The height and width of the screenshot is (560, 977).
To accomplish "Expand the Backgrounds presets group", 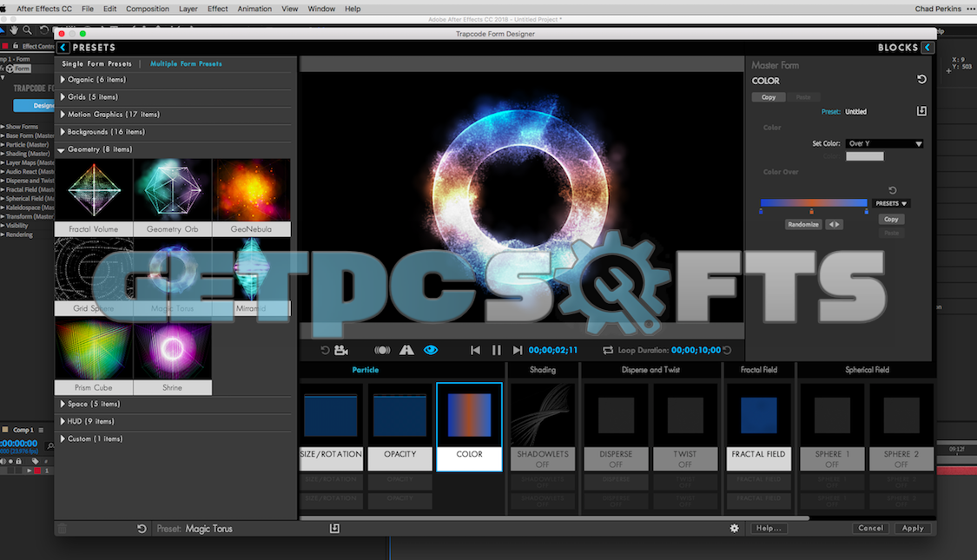I will [x=63, y=132].
